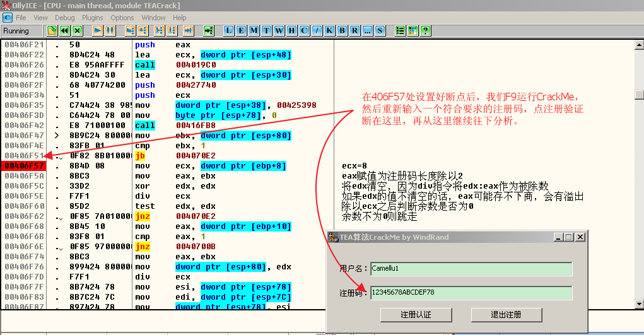Open Threads window (T button)
The width and height of the screenshot is (644, 335).
267,30
